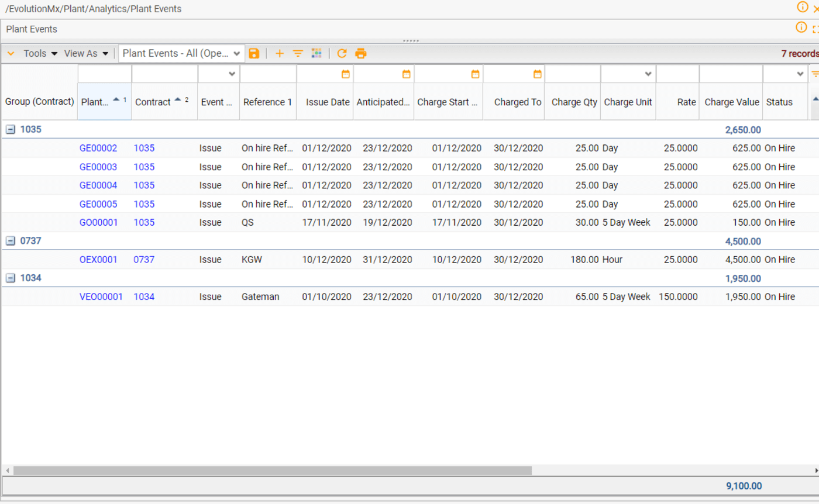Click the 2,650.00 group subtotal
Viewport: 819px width, 504px height.
tap(743, 130)
